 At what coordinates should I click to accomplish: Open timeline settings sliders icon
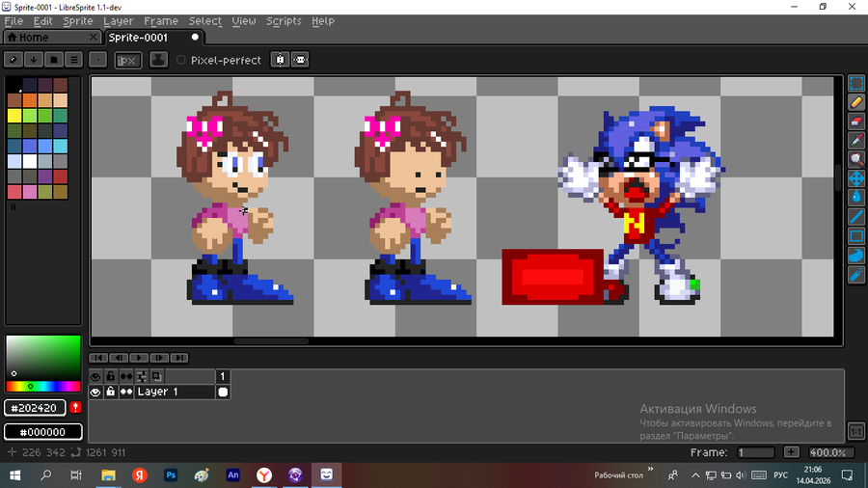142,377
